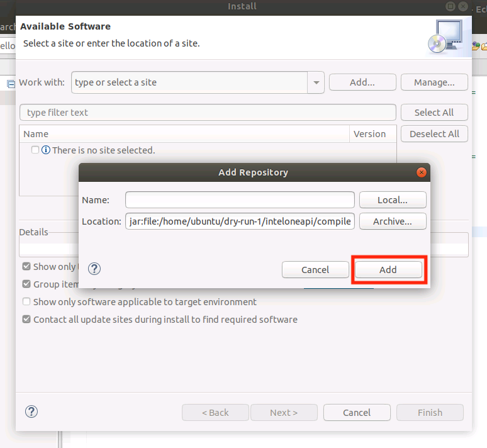Open help in Add Repository dialog
The height and width of the screenshot is (448, 487).
[x=94, y=269]
